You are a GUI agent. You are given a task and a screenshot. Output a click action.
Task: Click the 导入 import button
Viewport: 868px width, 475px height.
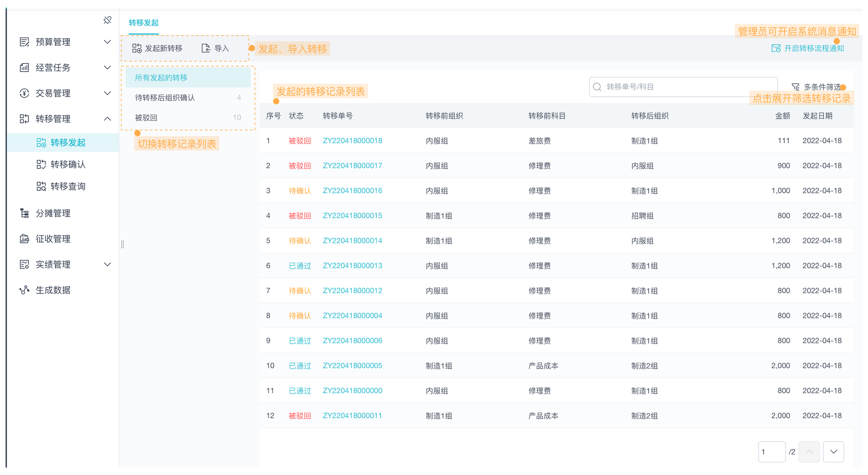pos(215,48)
